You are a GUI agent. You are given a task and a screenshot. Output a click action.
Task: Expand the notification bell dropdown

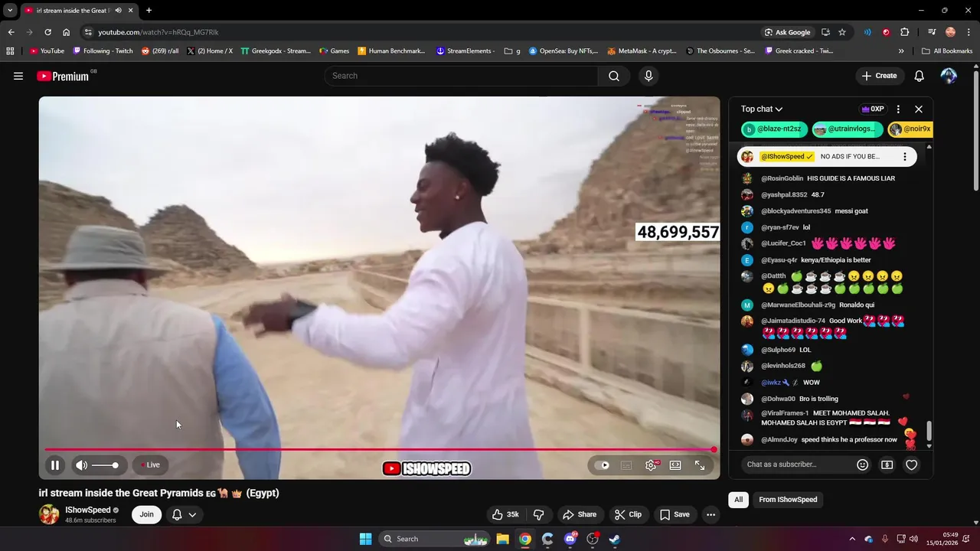pyautogui.click(x=185, y=514)
